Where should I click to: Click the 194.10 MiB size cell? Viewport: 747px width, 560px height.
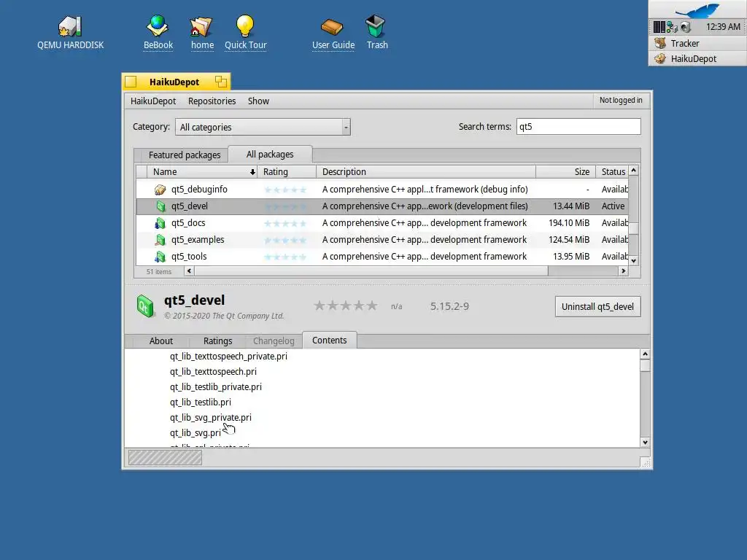coord(569,223)
